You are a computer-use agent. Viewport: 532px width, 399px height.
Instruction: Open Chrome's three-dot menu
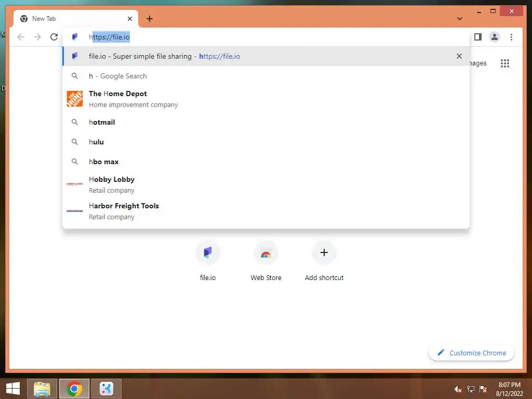point(511,37)
